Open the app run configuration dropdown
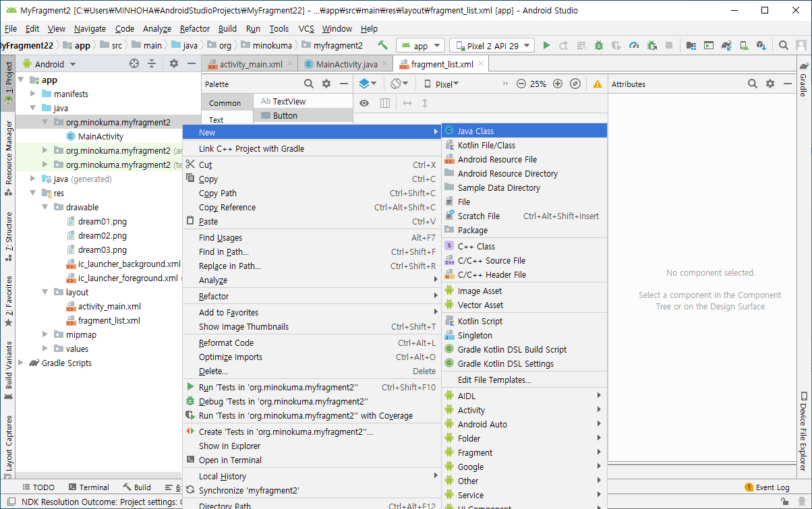Viewport: 812px width, 509px height. pyautogui.click(x=420, y=45)
